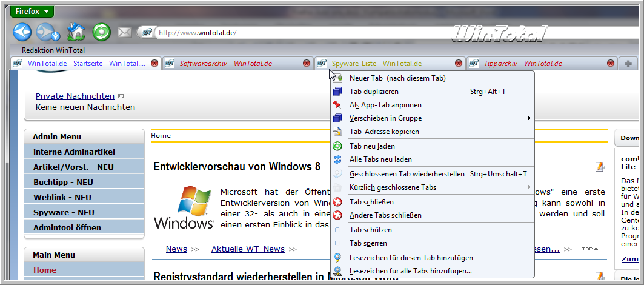This screenshot has height=285, width=644.
Task: Click Buchtipp - NEU admin entry
Action: pos(84,182)
